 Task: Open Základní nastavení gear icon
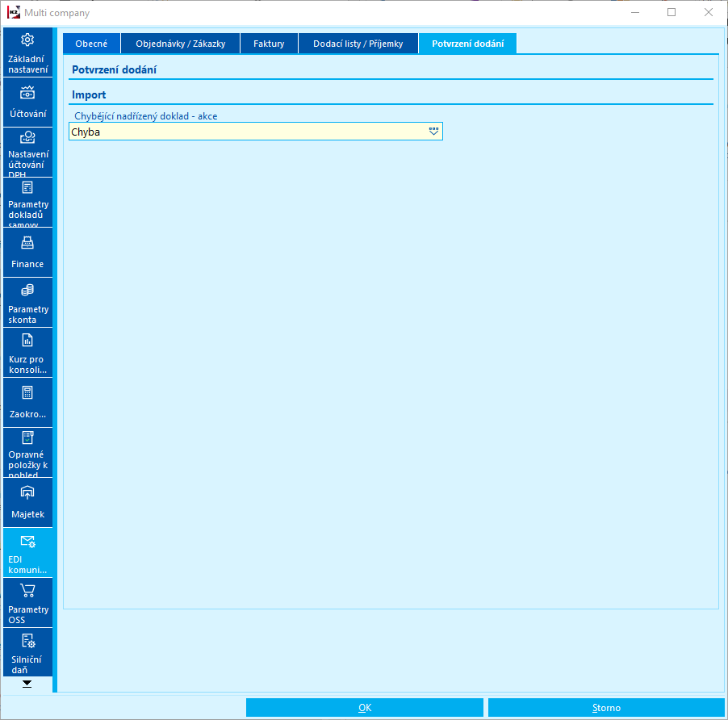click(27, 40)
